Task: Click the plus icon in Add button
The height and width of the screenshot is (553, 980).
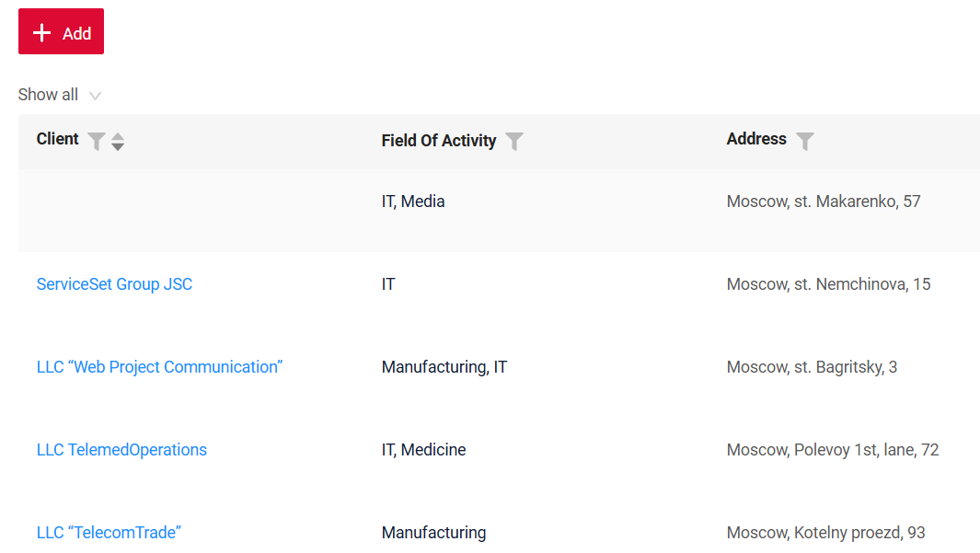Action: [x=42, y=32]
